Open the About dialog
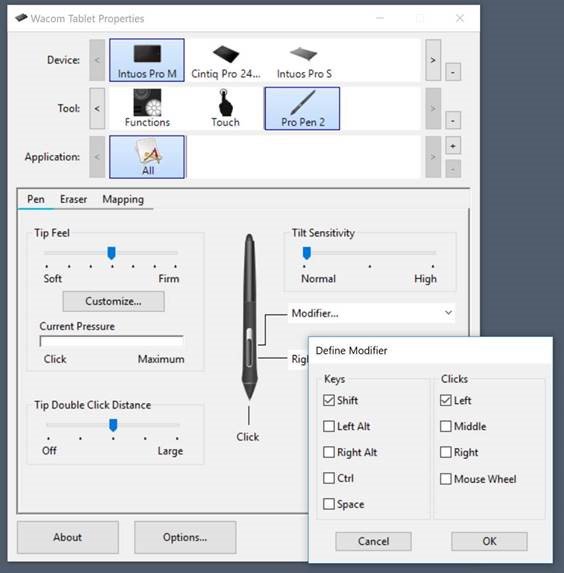The height and width of the screenshot is (573, 564). (x=68, y=537)
